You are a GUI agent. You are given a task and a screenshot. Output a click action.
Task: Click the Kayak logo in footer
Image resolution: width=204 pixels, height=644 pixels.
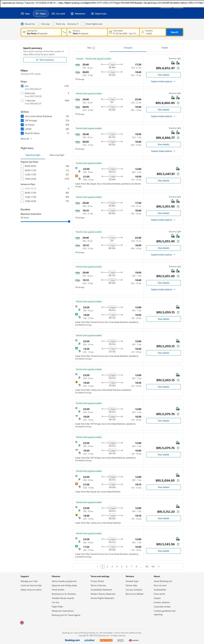pyautogui.click(x=106, y=640)
